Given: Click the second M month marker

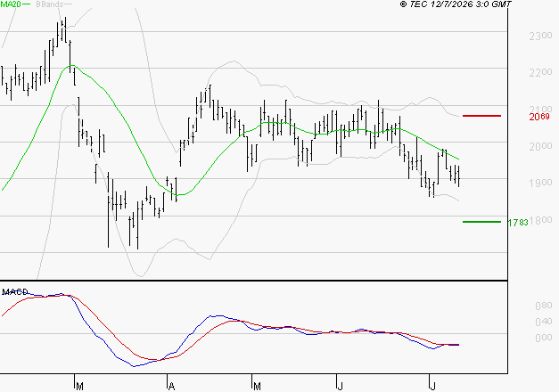Looking at the screenshot, I should click(257, 387).
